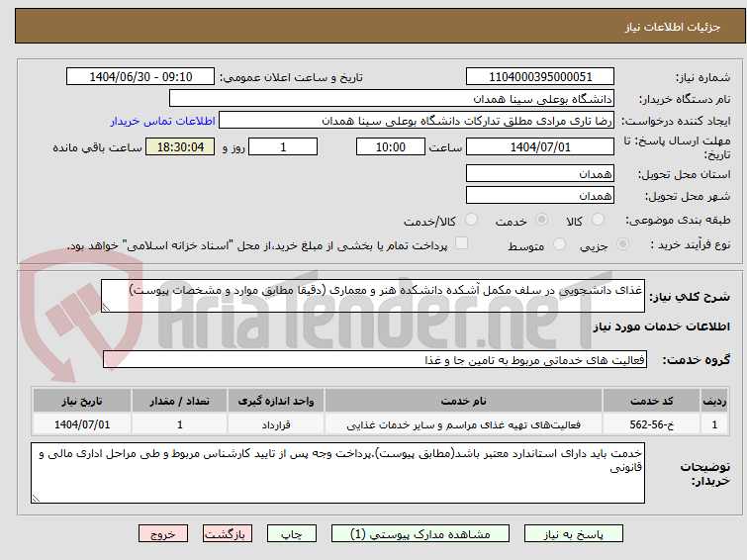This screenshot has width=747, height=560.
Task: Click the نام خدمت column header
Action: 464,401
